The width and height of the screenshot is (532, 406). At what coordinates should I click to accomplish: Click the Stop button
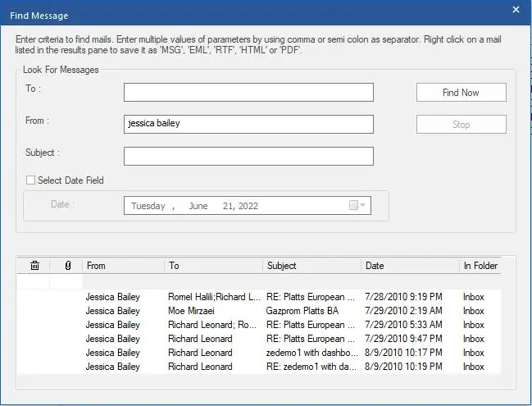461,124
